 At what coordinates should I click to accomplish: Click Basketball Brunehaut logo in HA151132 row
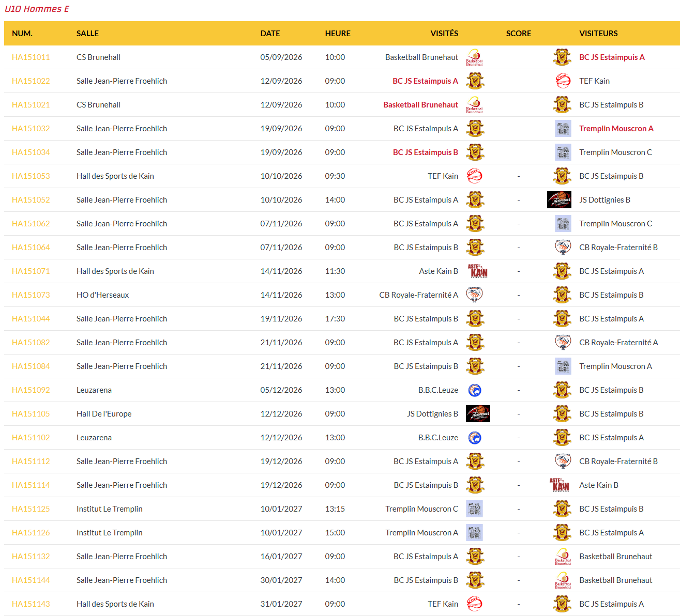point(563,557)
